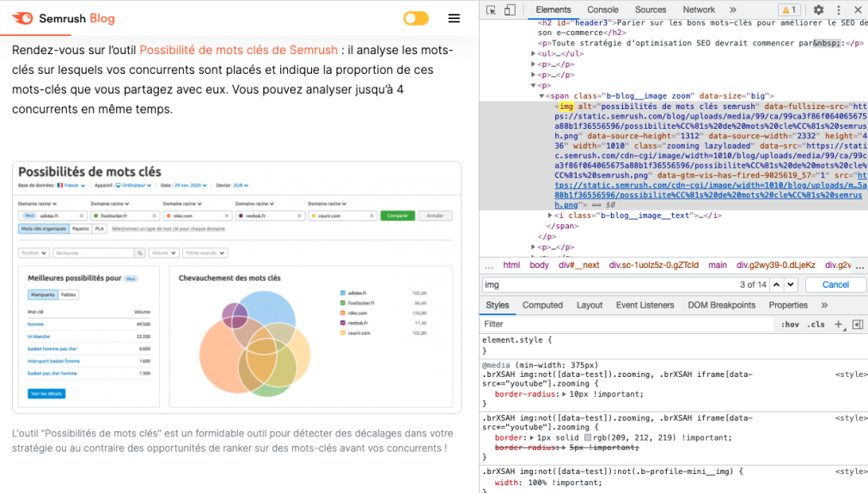This screenshot has width=868, height=493.
Task: Toggle the dark mode switch in blog header
Action: (416, 18)
